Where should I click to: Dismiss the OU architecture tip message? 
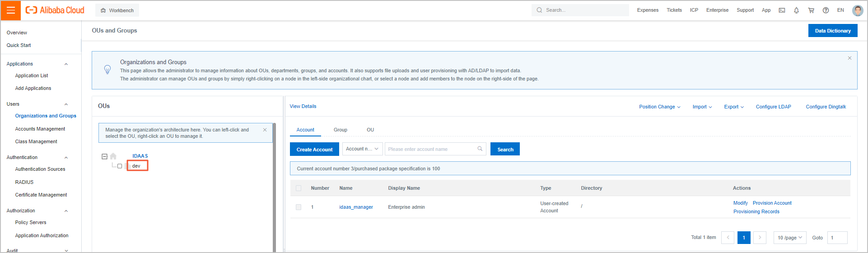pyautogui.click(x=265, y=130)
